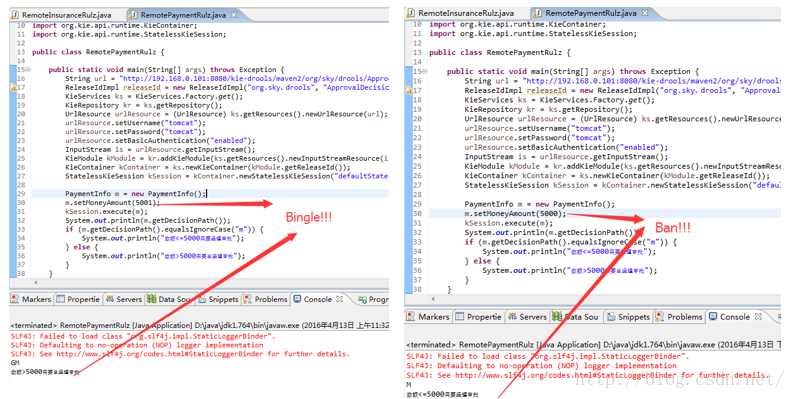The width and height of the screenshot is (796, 399).
Task: Close RemotePaymentRulz.java tab in left screenshot
Action: point(234,15)
